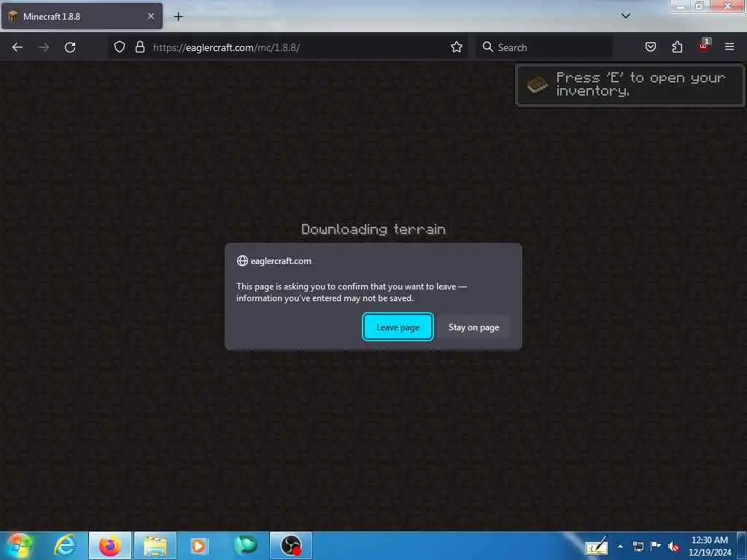Click the Leave page button
747x560 pixels.
point(398,327)
